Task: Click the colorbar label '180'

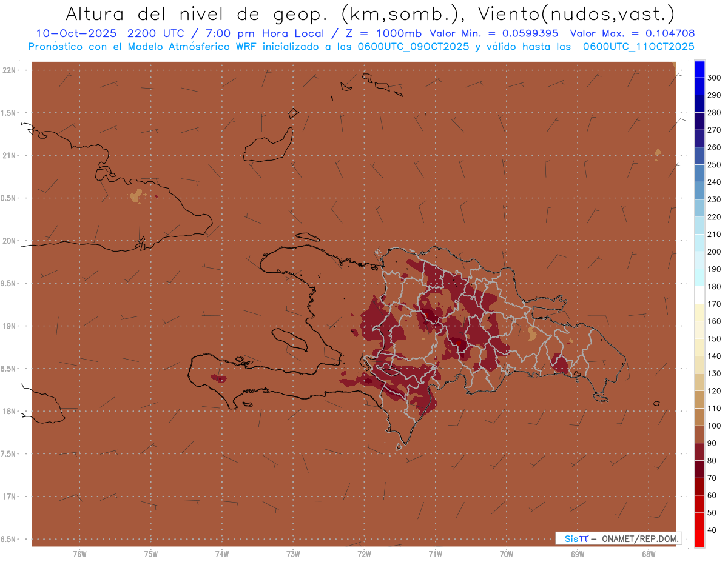Action: (714, 286)
